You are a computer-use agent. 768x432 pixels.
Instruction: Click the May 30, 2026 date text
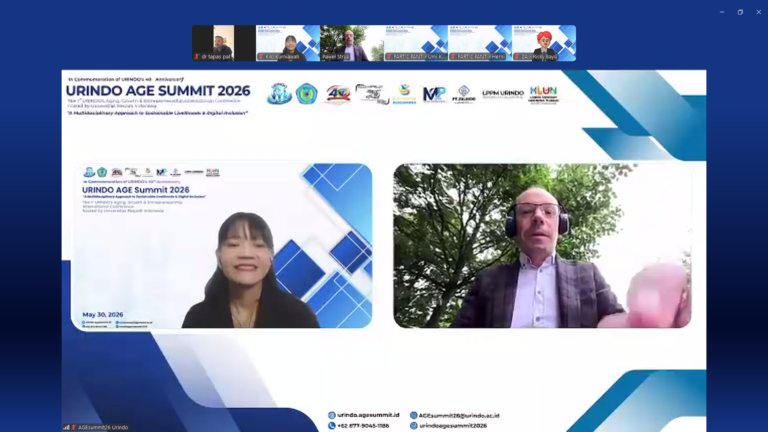tap(103, 314)
